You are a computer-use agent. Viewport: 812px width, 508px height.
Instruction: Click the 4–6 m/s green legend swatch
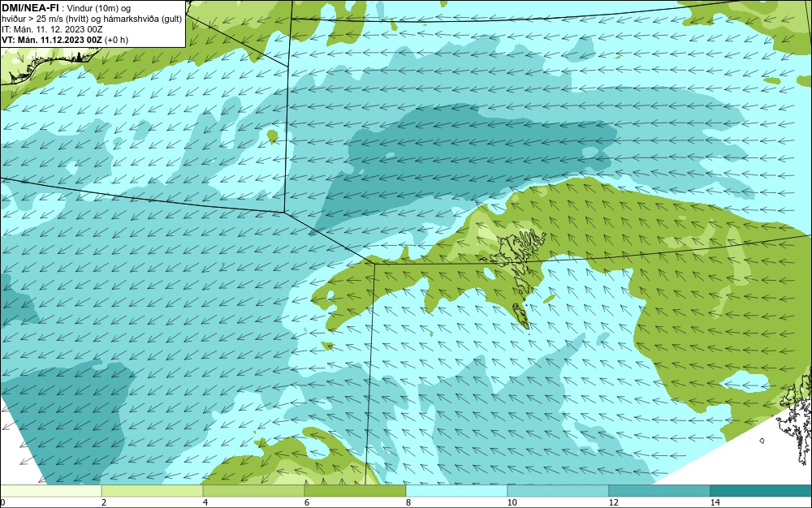[253, 491]
